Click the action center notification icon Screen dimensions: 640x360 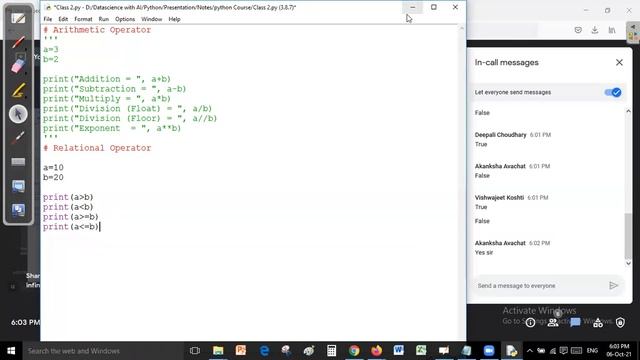pyautogui.click(x=564, y=351)
